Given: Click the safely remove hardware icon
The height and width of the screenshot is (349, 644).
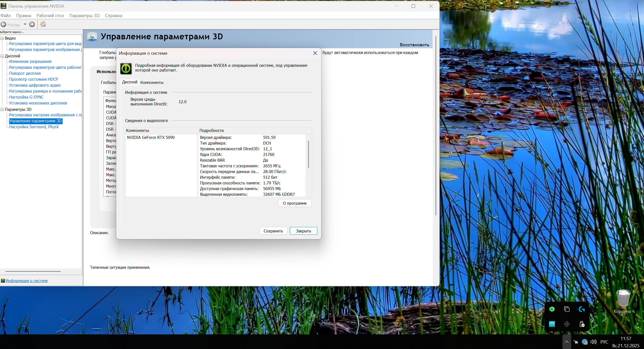Looking at the screenshot, I should tap(582, 324).
